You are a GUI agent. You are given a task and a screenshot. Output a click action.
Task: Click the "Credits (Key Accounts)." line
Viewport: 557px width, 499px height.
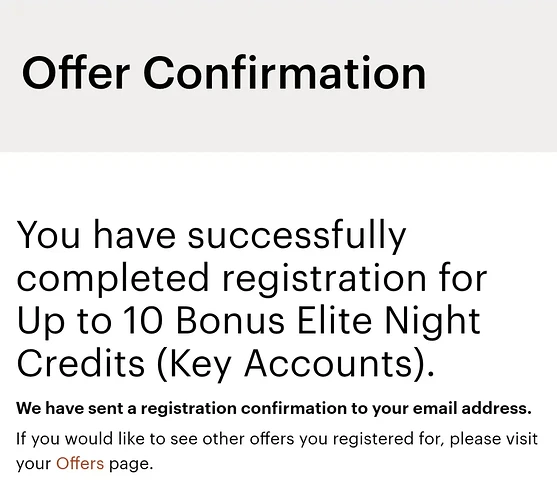(225, 364)
